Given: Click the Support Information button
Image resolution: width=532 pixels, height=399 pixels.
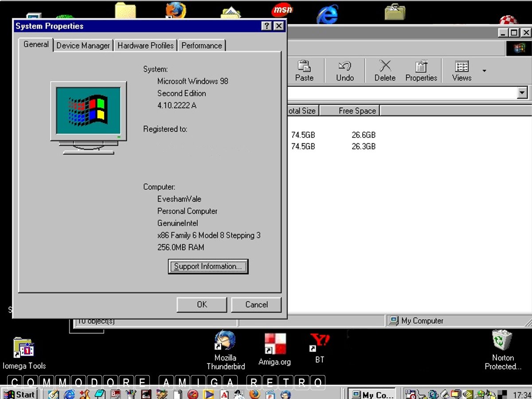Looking at the screenshot, I should [x=208, y=266].
